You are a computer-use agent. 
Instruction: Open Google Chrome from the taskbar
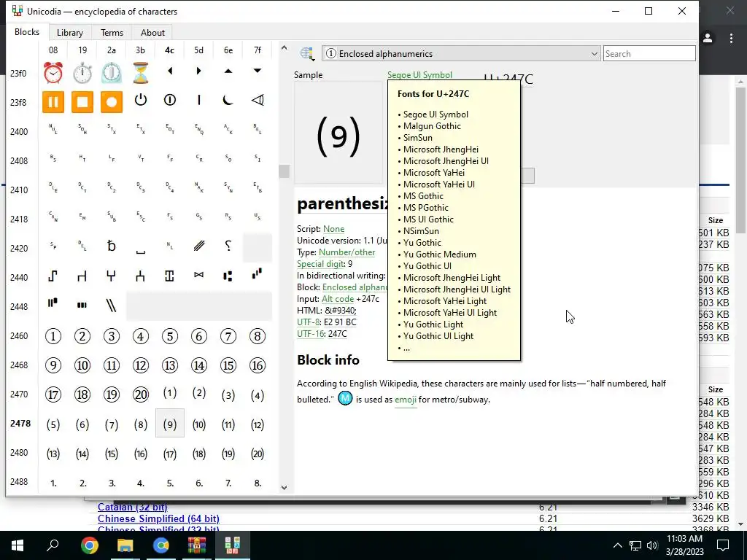tap(89, 545)
